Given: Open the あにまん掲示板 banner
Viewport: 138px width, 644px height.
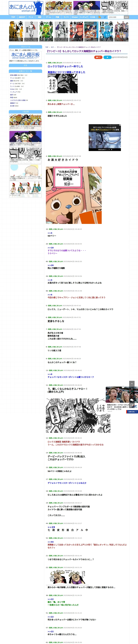Looking at the screenshot, I should (x=26, y=55).
